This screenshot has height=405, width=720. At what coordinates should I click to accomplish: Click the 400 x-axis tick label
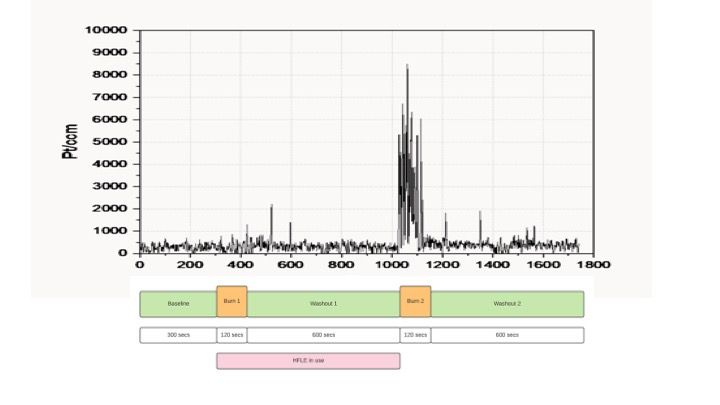(x=240, y=265)
